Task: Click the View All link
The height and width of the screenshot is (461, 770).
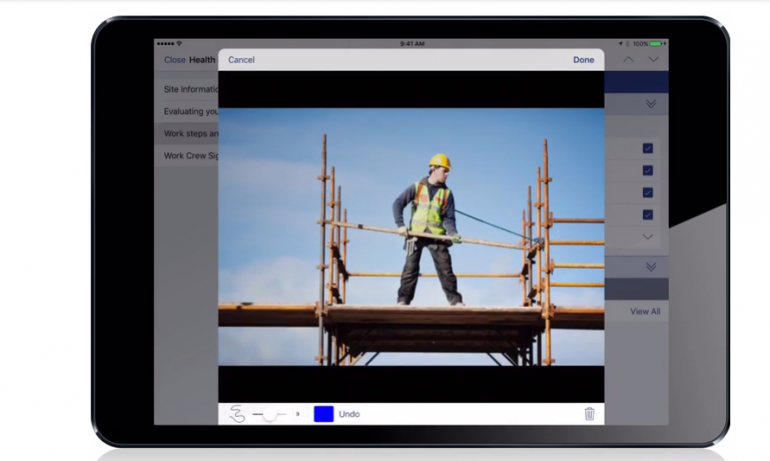Action: click(645, 312)
